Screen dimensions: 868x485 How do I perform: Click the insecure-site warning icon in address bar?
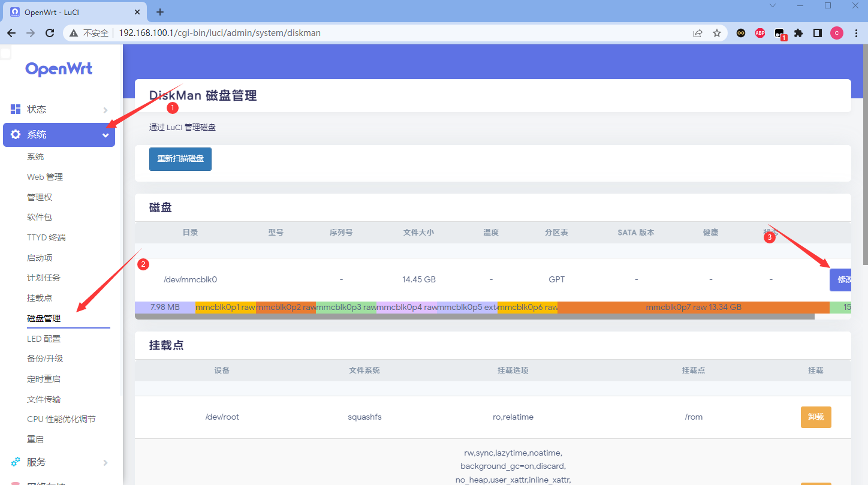pyautogui.click(x=74, y=33)
